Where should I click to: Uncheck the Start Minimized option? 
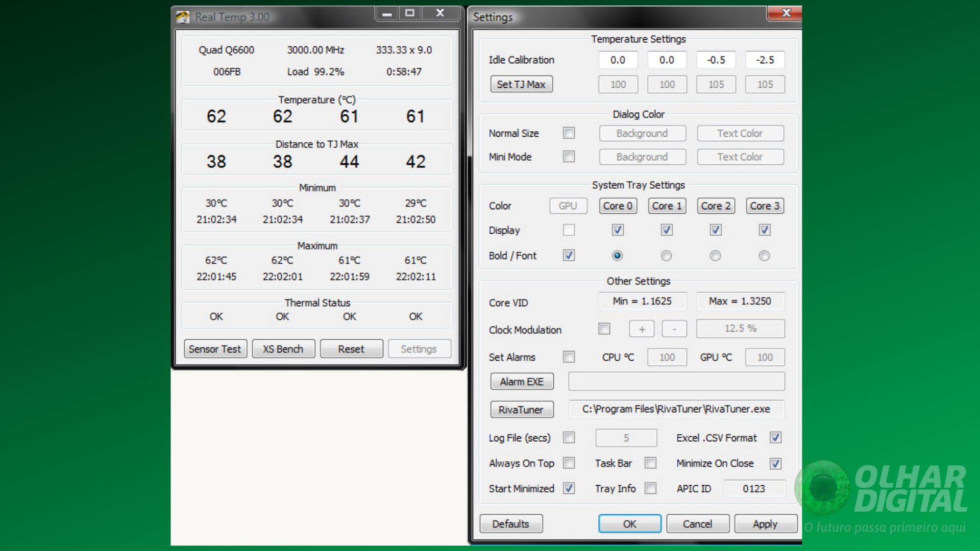point(569,488)
